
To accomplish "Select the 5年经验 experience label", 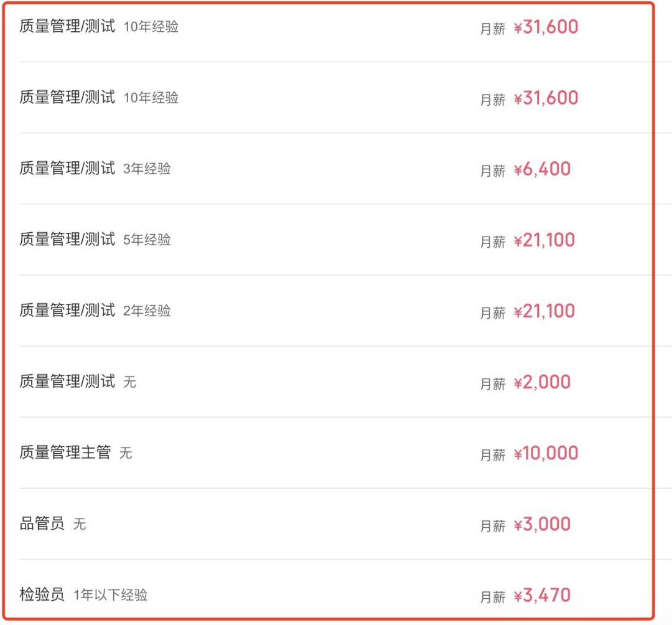I will pyautogui.click(x=147, y=240).
